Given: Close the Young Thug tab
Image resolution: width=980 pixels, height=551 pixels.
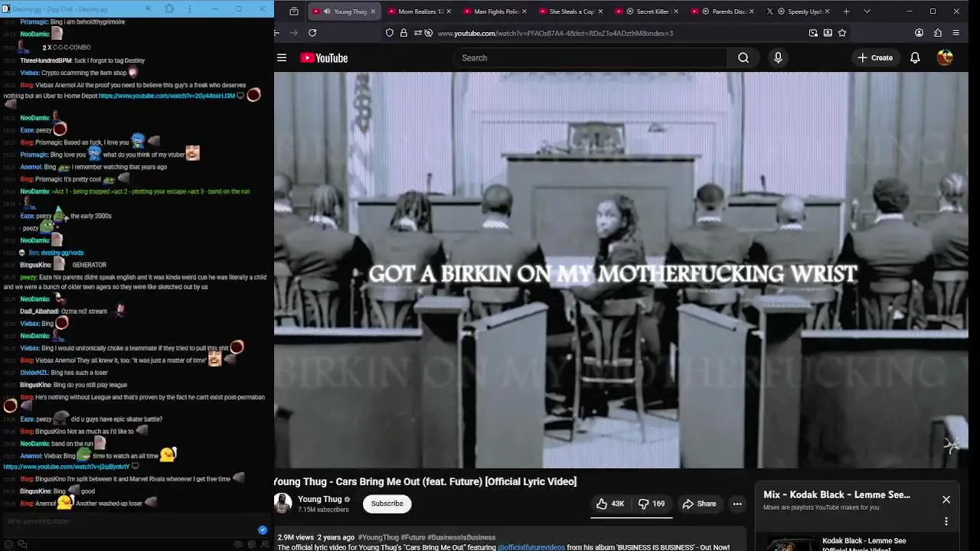Looking at the screenshot, I should click(x=373, y=11).
